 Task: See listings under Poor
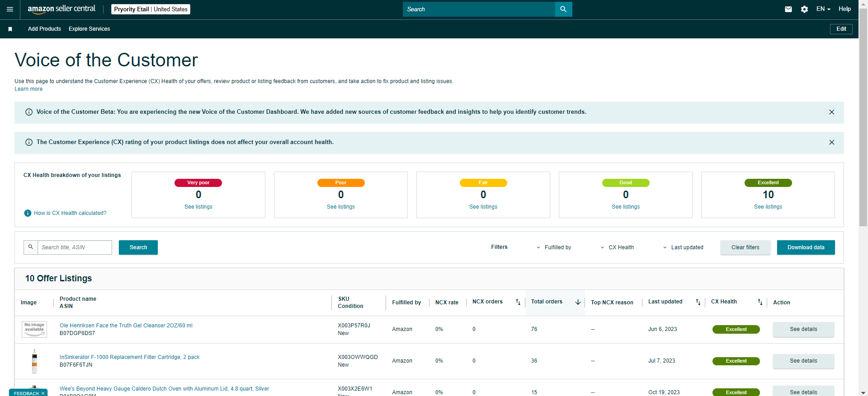point(341,207)
